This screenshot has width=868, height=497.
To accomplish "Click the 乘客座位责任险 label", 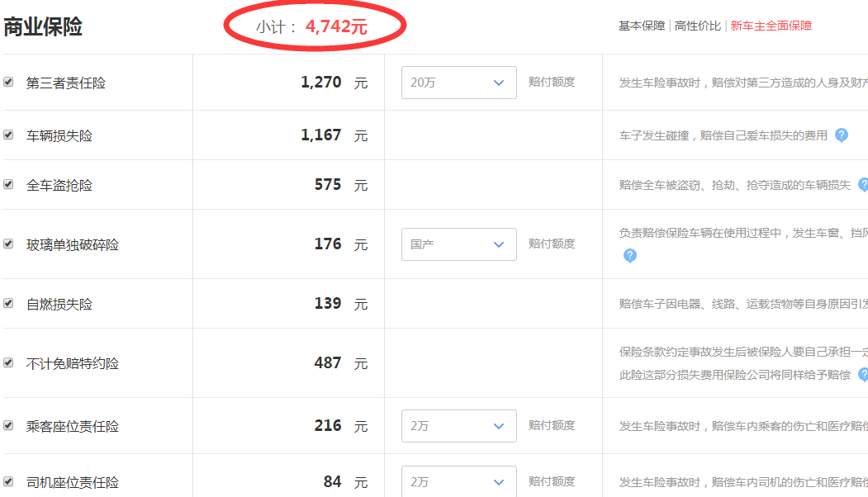I will [x=73, y=426].
